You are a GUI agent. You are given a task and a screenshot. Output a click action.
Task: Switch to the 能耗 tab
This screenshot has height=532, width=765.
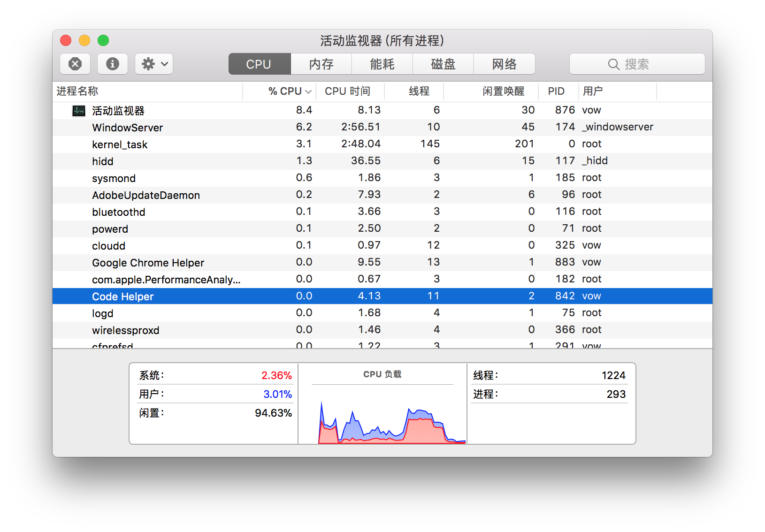(382, 64)
